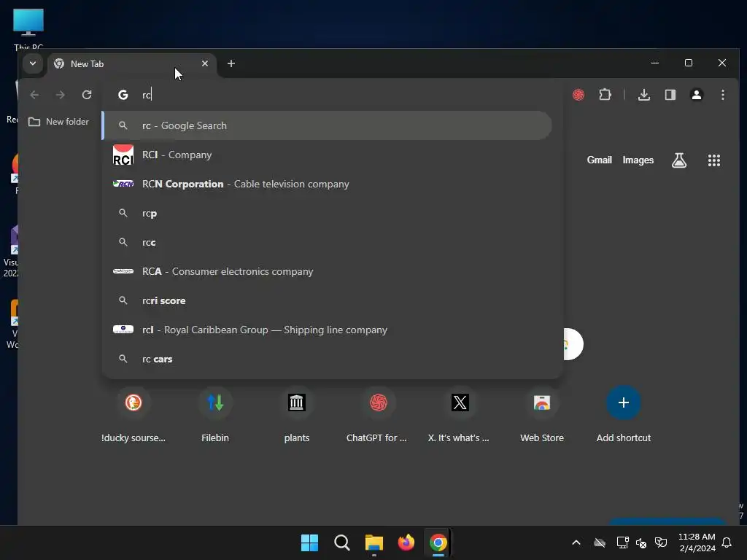Image resolution: width=747 pixels, height=560 pixels.
Task: Open the Filebin shortcut
Action: tap(215, 415)
